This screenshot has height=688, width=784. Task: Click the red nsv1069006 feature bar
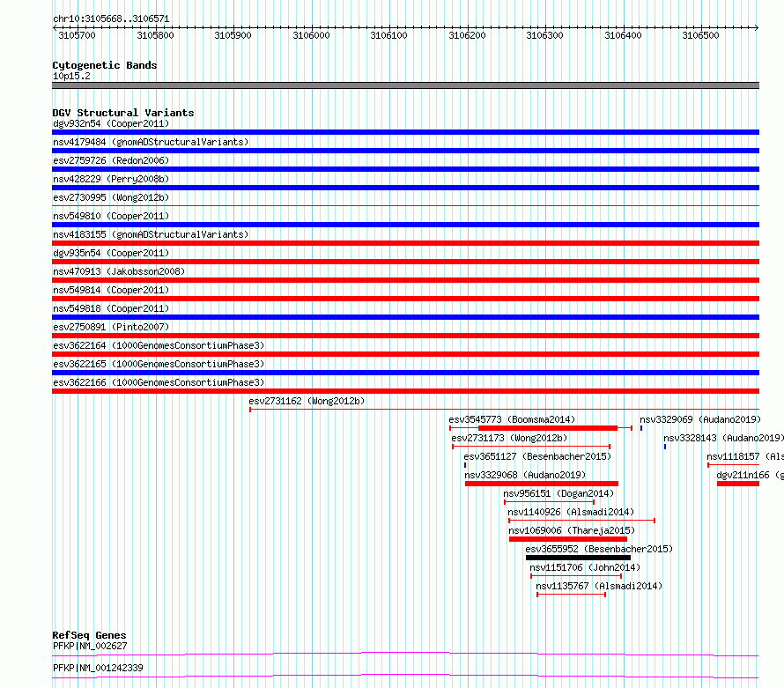tap(568, 539)
